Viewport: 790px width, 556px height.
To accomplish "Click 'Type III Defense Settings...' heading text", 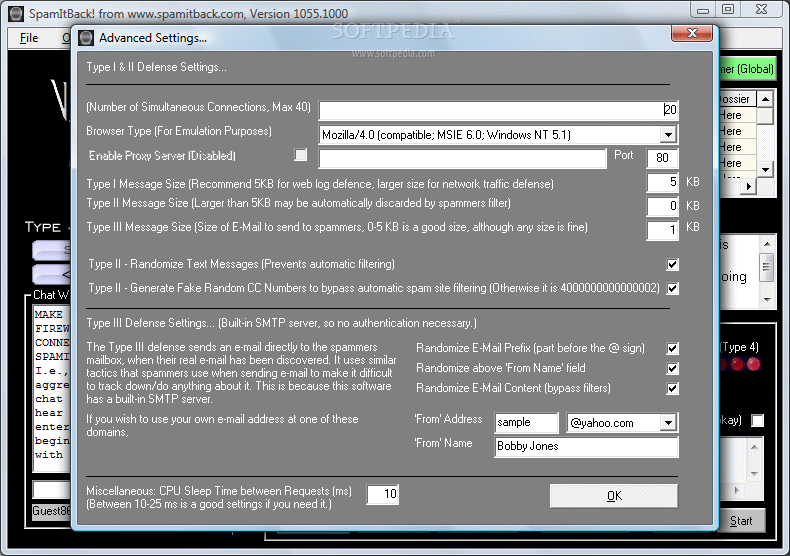I will click(x=150, y=323).
